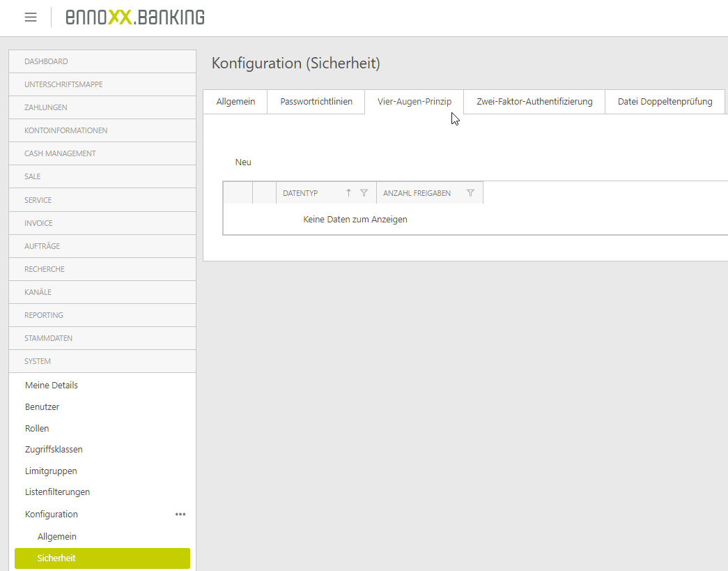The image size is (728, 571).
Task: Open Listenfilterungen page
Action: (x=58, y=492)
